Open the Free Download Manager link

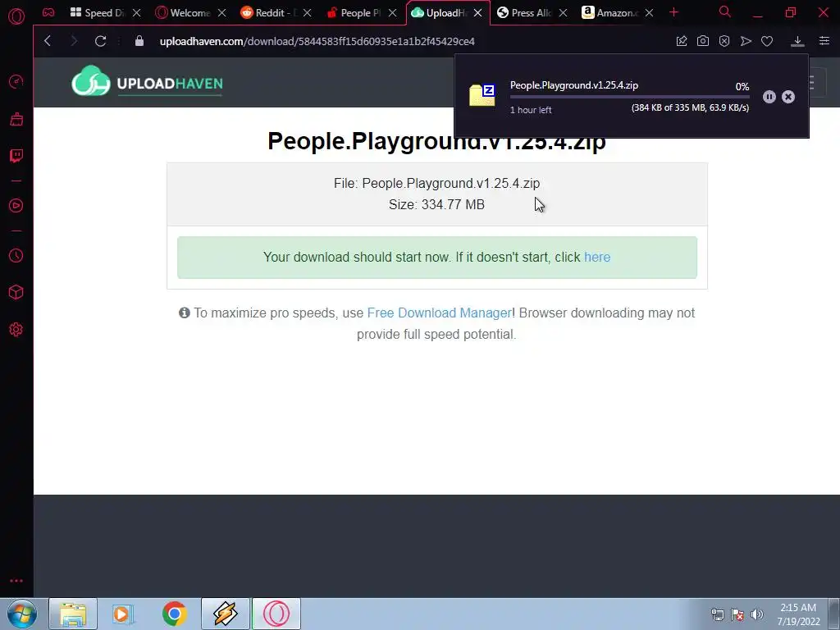440,313
